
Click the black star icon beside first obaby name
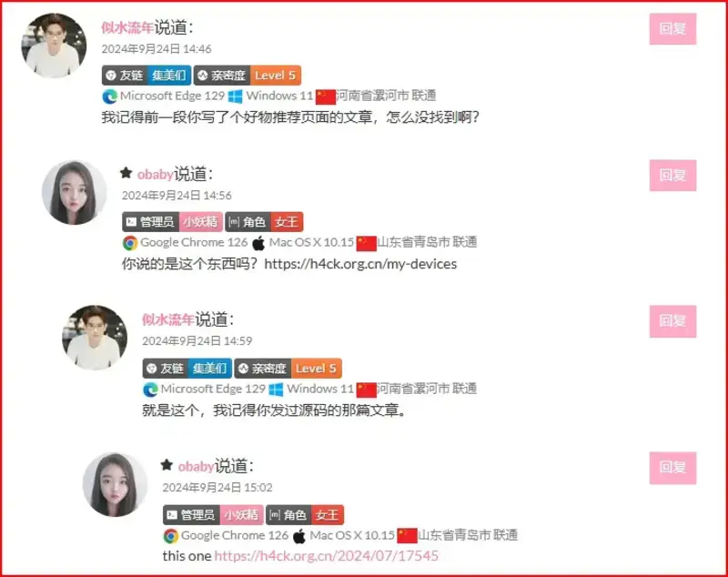pos(126,173)
